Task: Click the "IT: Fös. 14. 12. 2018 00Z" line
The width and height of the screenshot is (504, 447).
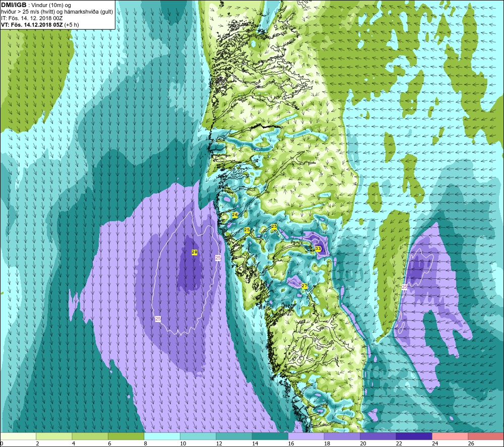Action: coord(31,18)
